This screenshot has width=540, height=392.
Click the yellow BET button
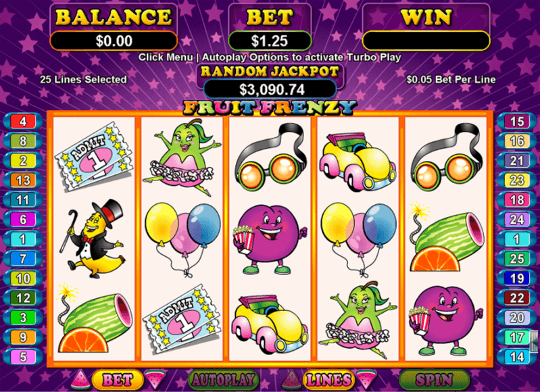coord(118,380)
